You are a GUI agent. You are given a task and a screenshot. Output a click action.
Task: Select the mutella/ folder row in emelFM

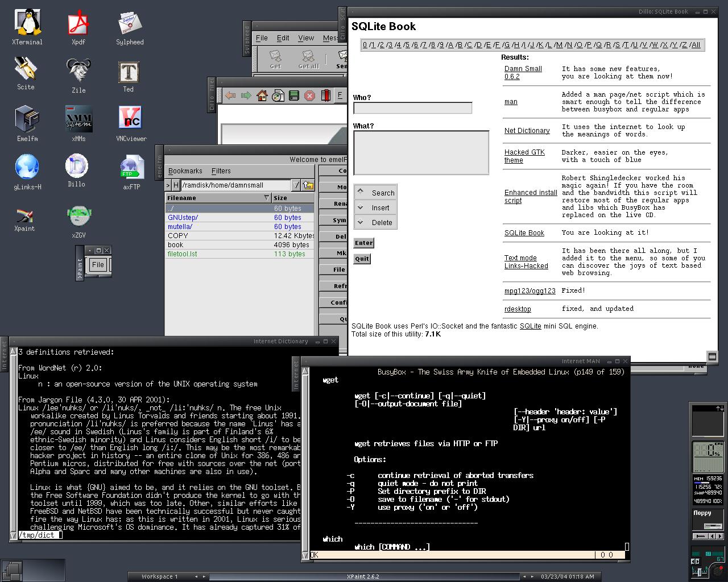[240, 227]
